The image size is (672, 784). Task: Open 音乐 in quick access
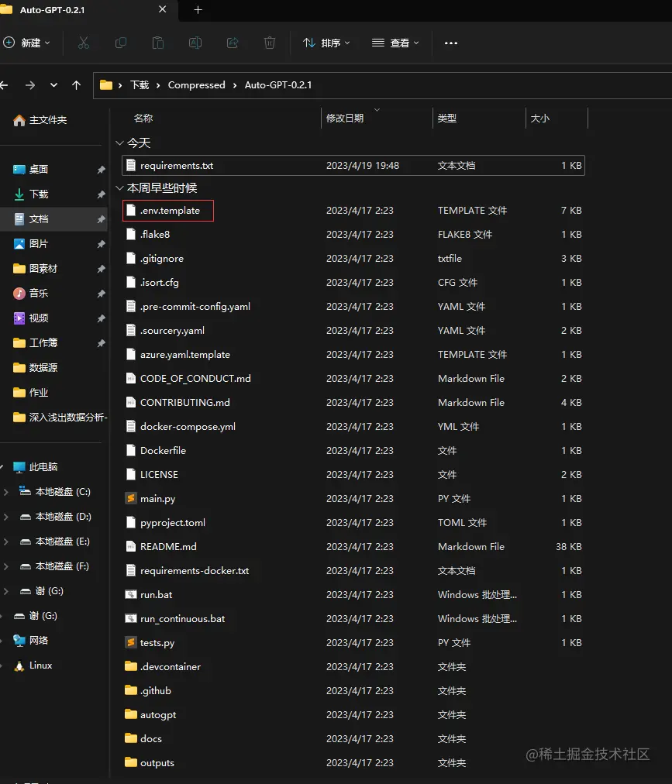pyautogui.click(x=30, y=294)
